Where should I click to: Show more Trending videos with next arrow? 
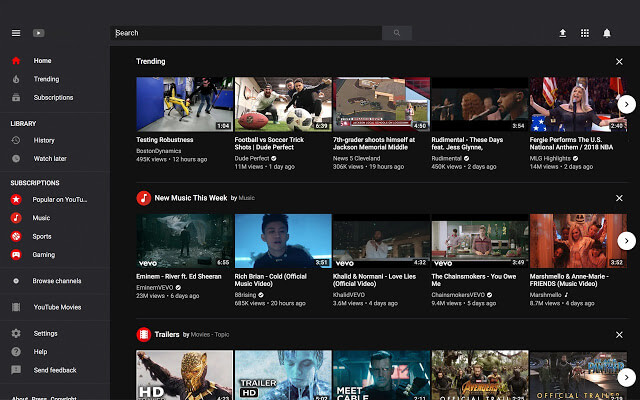(627, 104)
